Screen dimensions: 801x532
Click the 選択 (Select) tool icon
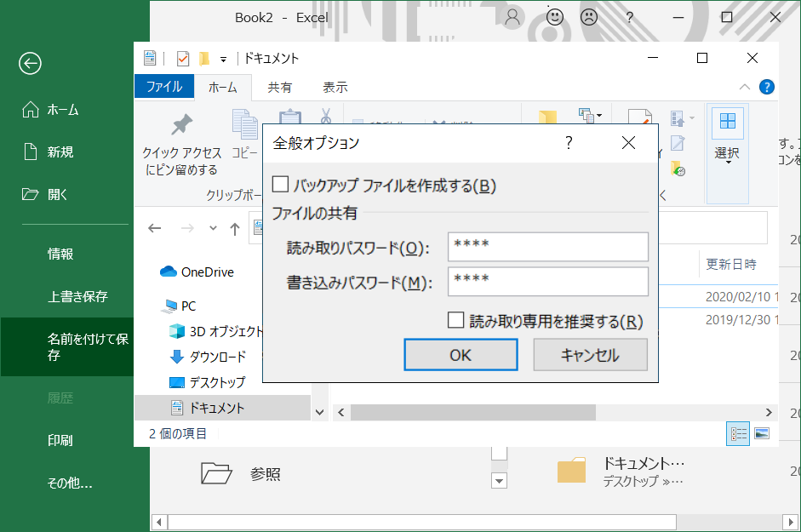click(x=726, y=123)
